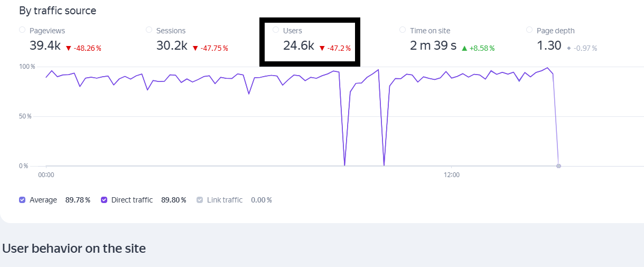Uncheck the Average legend checkbox
The width and height of the screenshot is (644, 267).
(22, 200)
